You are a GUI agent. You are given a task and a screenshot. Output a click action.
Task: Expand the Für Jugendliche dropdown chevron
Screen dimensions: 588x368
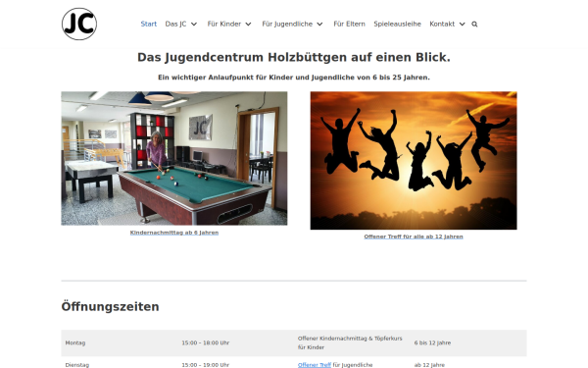coord(319,24)
